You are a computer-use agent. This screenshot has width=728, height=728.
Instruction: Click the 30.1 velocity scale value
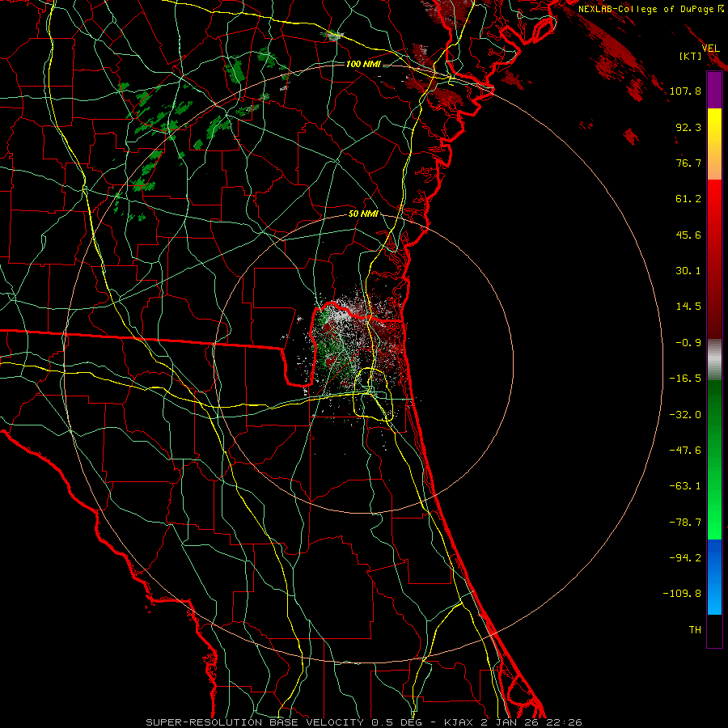(x=688, y=271)
